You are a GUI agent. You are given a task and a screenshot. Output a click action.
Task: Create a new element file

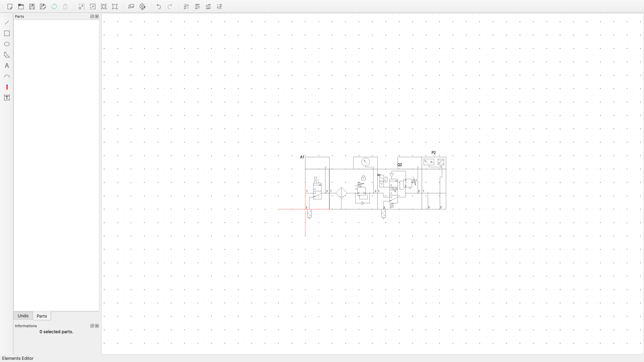coord(10,7)
